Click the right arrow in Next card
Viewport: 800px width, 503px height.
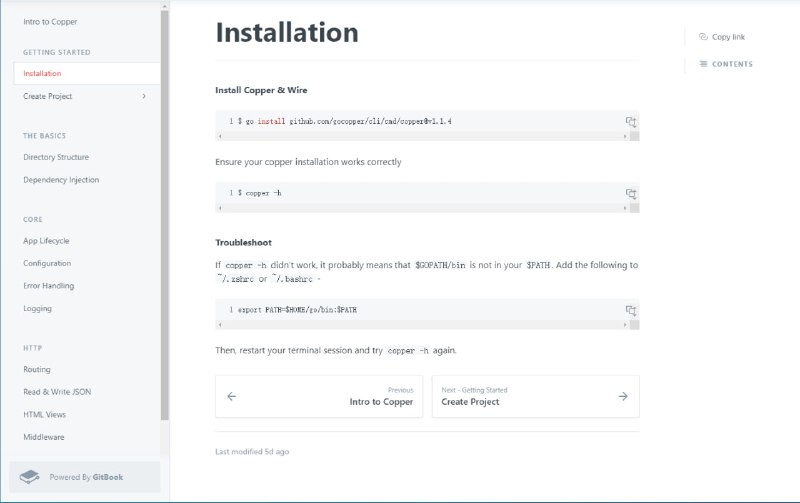point(623,396)
